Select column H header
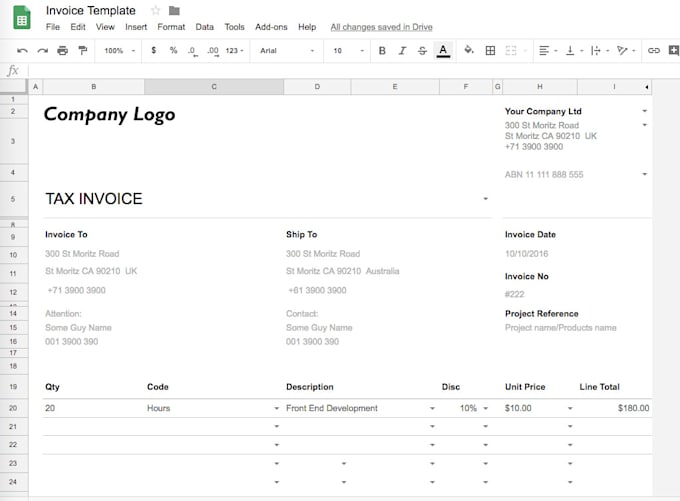The width and height of the screenshot is (680, 501). (540, 87)
